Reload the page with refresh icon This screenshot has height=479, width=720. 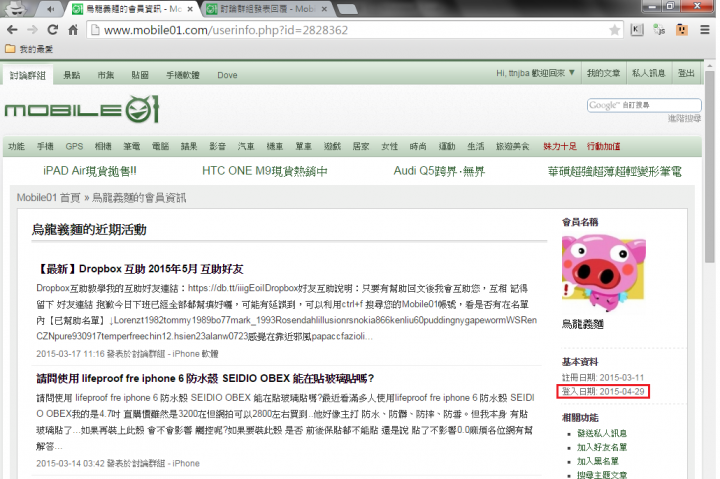click(x=53, y=30)
